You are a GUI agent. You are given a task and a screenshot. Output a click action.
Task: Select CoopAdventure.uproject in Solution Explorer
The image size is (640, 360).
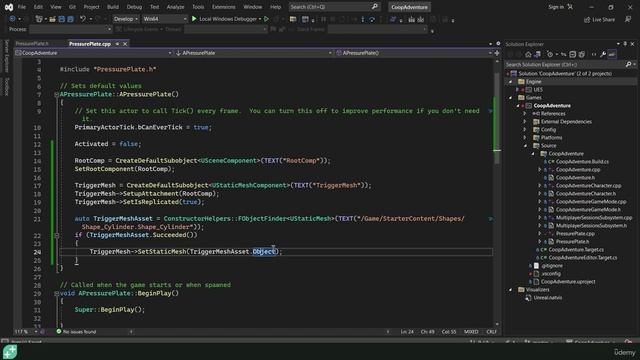coord(568,282)
